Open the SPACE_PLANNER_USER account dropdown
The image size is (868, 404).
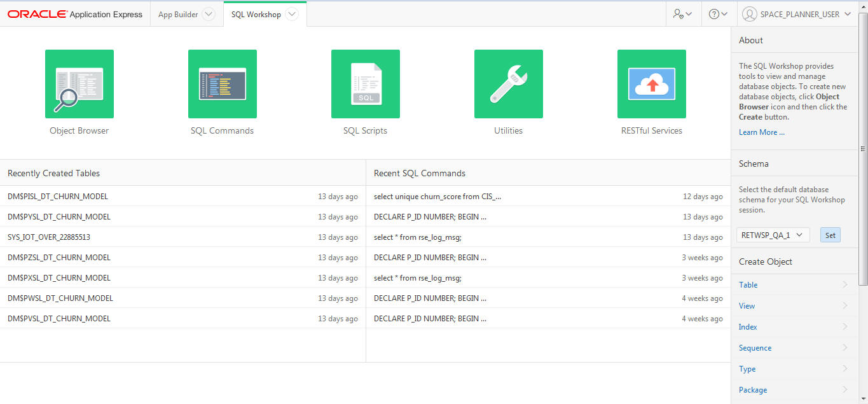797,14
